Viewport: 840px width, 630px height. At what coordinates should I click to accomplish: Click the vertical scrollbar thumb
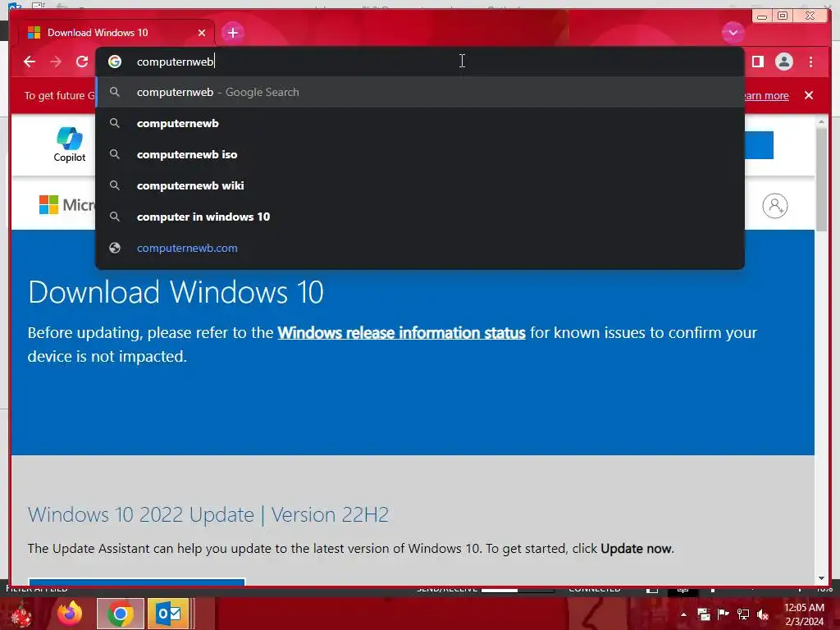tap(821, 180)
